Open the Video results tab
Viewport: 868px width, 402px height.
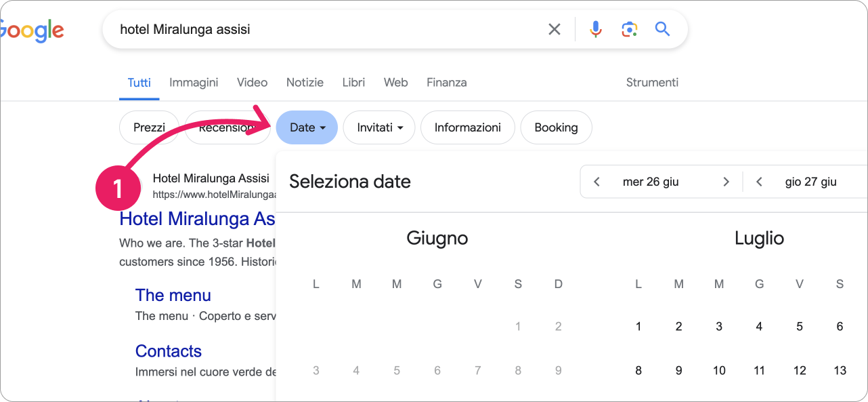click(252, 83)
